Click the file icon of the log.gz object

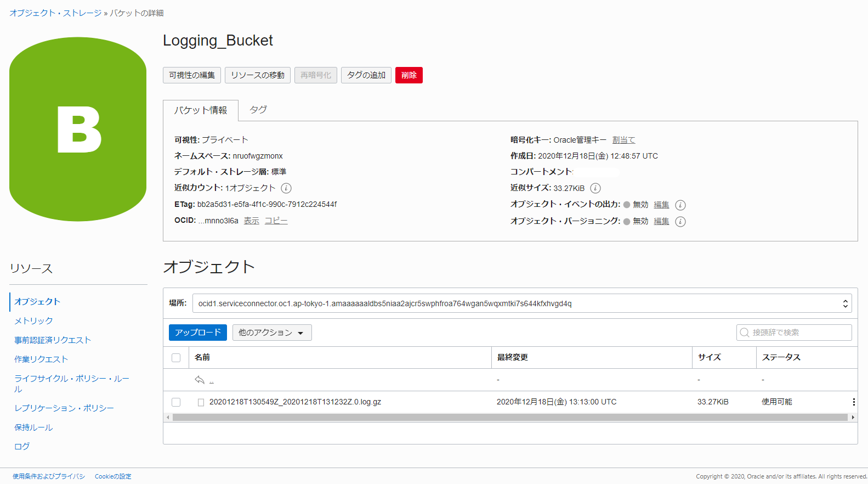click(201, 402)
